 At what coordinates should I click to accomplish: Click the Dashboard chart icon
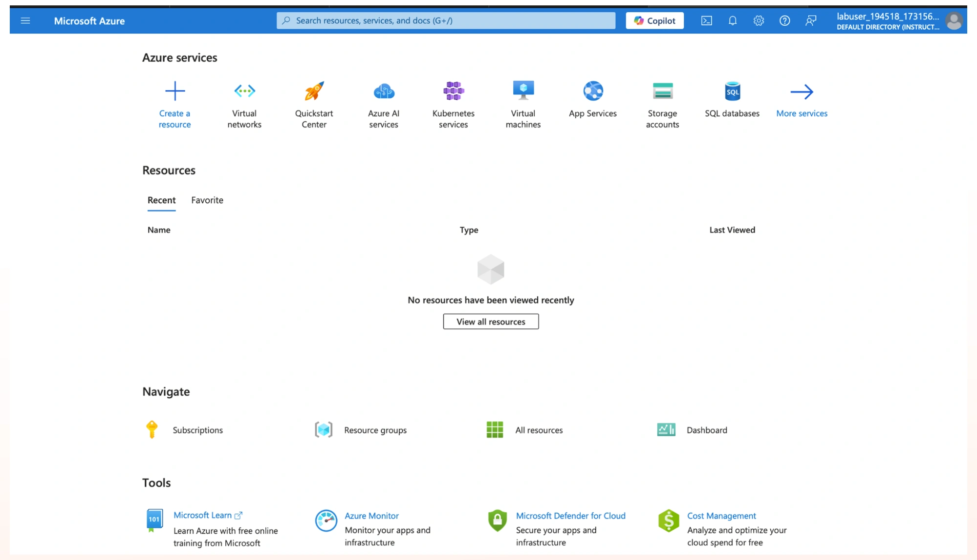pyautogui.click(x=666, y=430)
